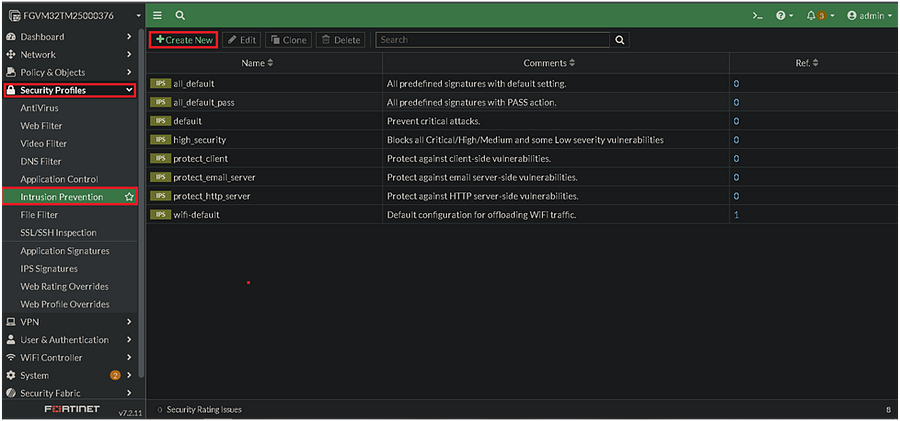Viewport: 900px width, 421px height.
Task: Click the IPS icon of all_default
Action: pyautogui.click(x=160, y=84)
